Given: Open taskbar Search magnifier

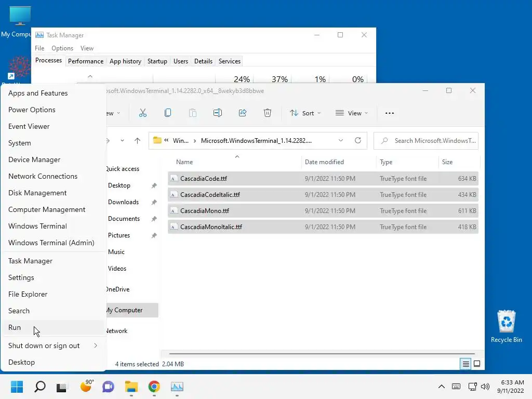Looking at the screenshot, I should (x=39, y=387).
